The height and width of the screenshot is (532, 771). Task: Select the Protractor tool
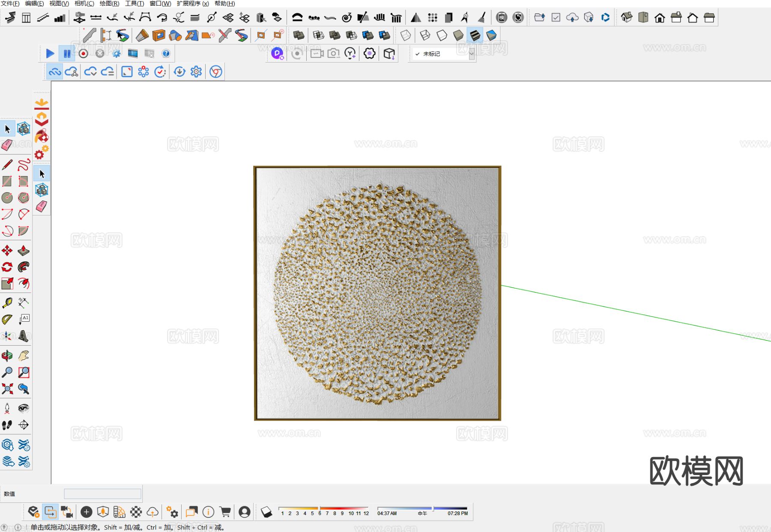click(x=7, y=320)
